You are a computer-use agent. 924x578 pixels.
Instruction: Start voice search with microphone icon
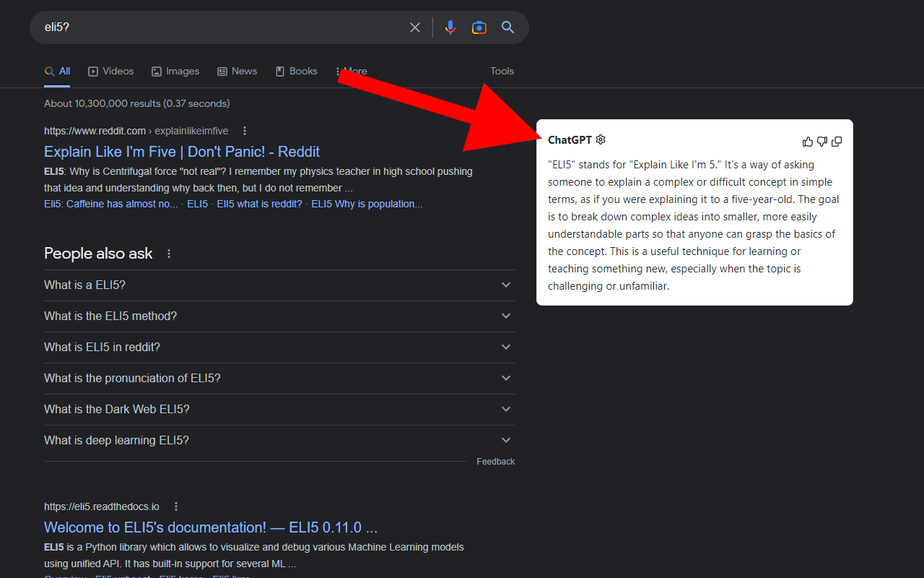(x=450, y=27)
